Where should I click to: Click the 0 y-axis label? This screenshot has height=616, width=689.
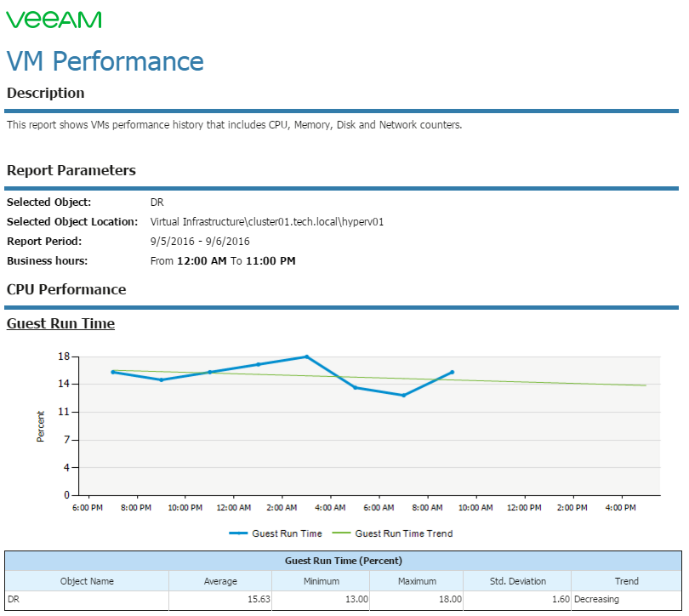click(x=67, y=495)
